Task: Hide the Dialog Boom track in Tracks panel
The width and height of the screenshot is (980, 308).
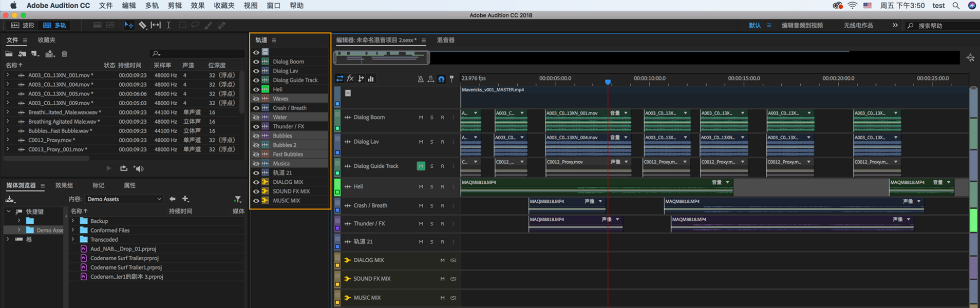Action: tap(256, 62)
